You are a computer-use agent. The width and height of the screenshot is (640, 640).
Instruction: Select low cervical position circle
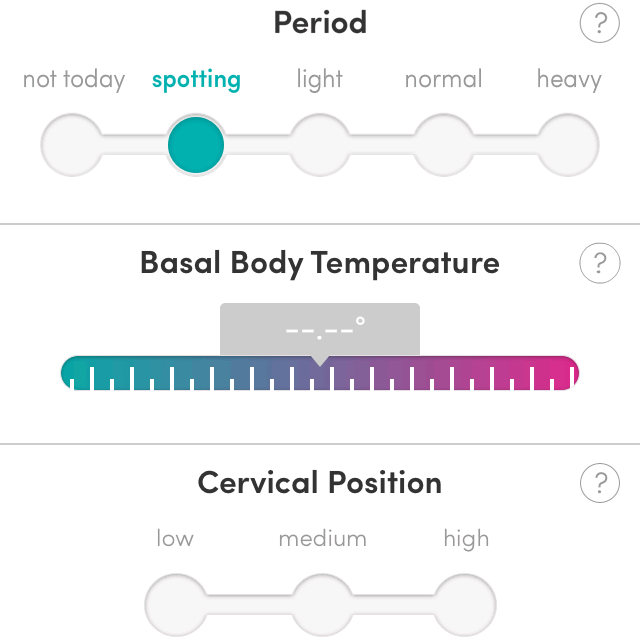(176, 604)
